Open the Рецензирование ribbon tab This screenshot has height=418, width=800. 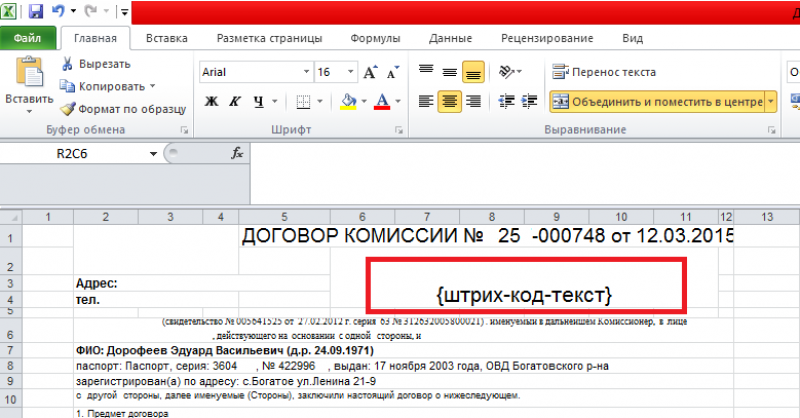pos(547,38)
